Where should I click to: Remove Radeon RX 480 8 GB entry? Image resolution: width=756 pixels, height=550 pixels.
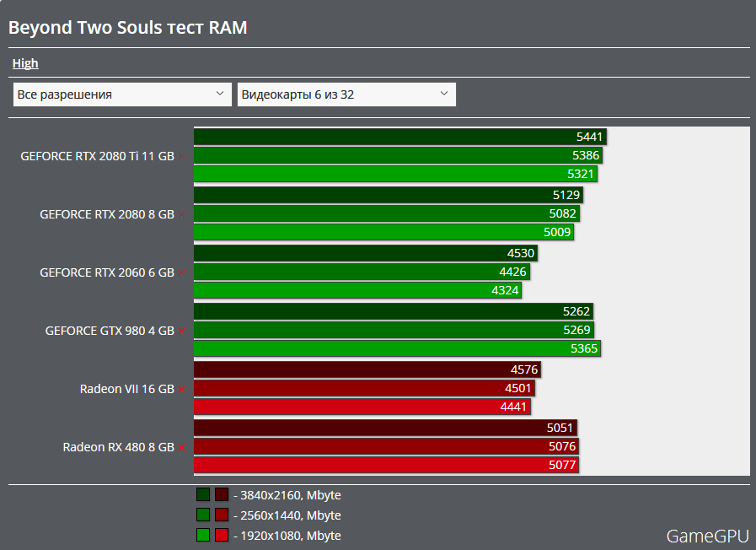(181, 448)
